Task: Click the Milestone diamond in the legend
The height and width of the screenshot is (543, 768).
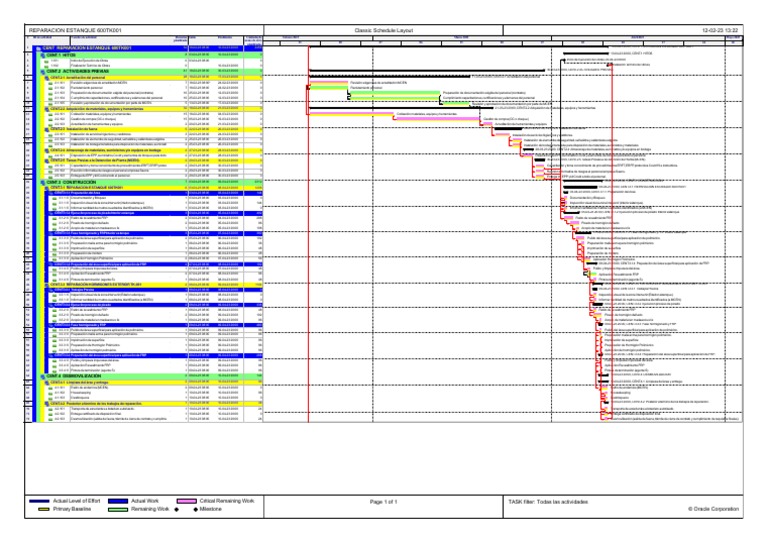Action: pyautogui.click(x=195, y=510)
